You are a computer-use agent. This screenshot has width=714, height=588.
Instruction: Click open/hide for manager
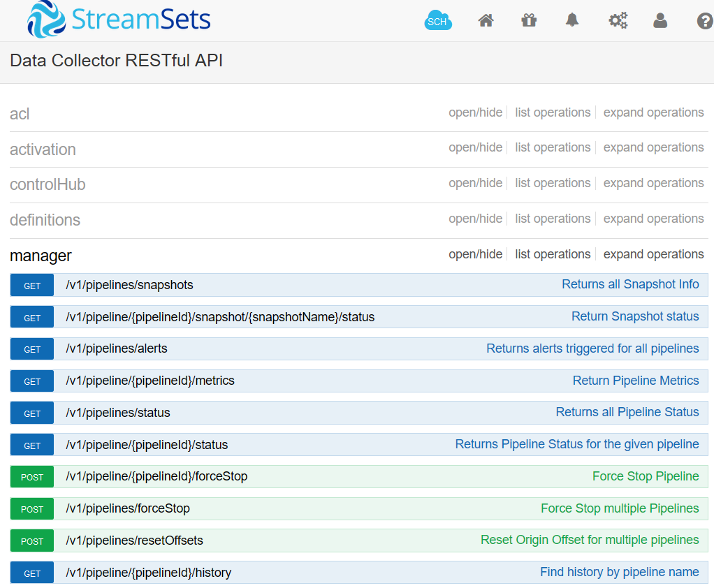(475, 254)
